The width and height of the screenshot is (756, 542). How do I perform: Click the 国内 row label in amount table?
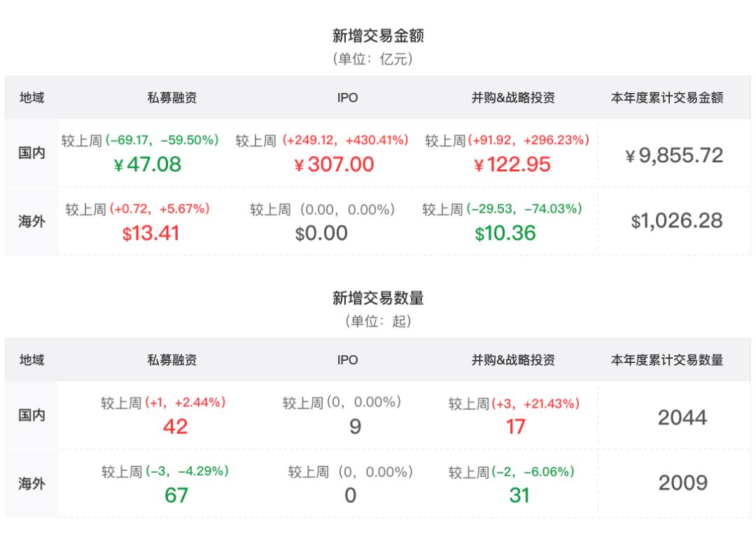coord(31,152)
